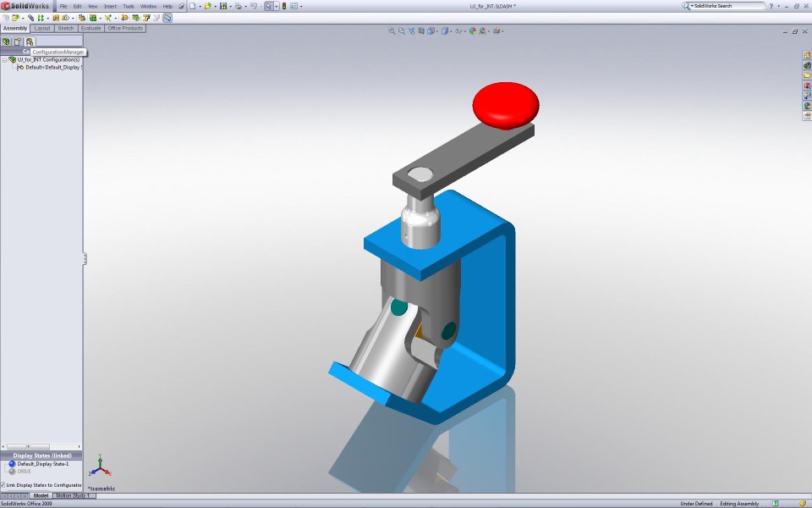The image size is (812, 508).
Task: Open the dropdown arrow next to New document
Action: (200, 6)
